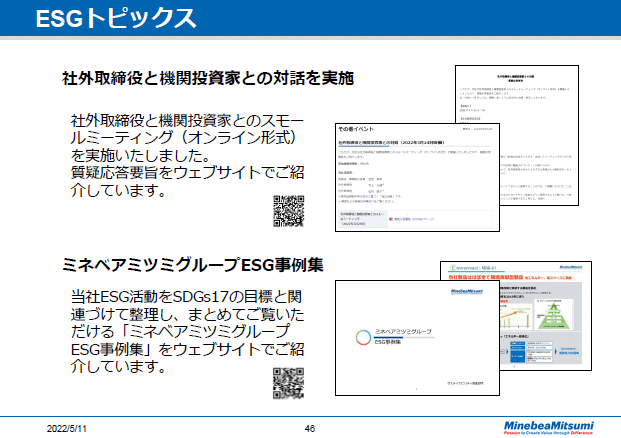Open the ESG事例集 cover page thumbnail
621x438 pixels.
pyautogui.click(x=417, y=338)
